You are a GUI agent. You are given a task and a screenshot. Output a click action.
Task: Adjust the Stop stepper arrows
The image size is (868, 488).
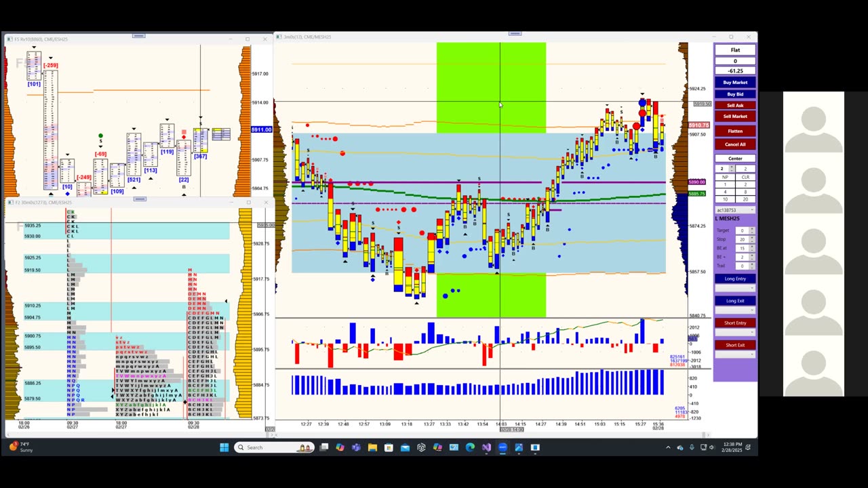tap(752, 239)
